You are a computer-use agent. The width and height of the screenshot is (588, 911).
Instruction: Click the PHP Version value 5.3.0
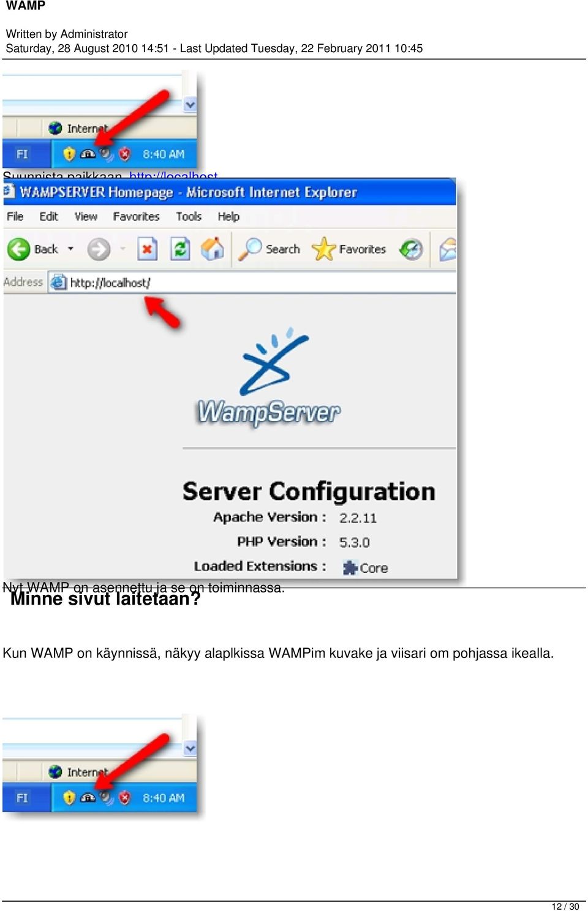click(x=355, y=542)
